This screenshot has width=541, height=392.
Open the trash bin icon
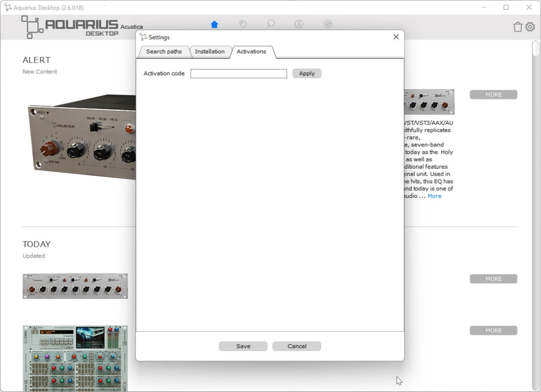(x=518, y=27)
